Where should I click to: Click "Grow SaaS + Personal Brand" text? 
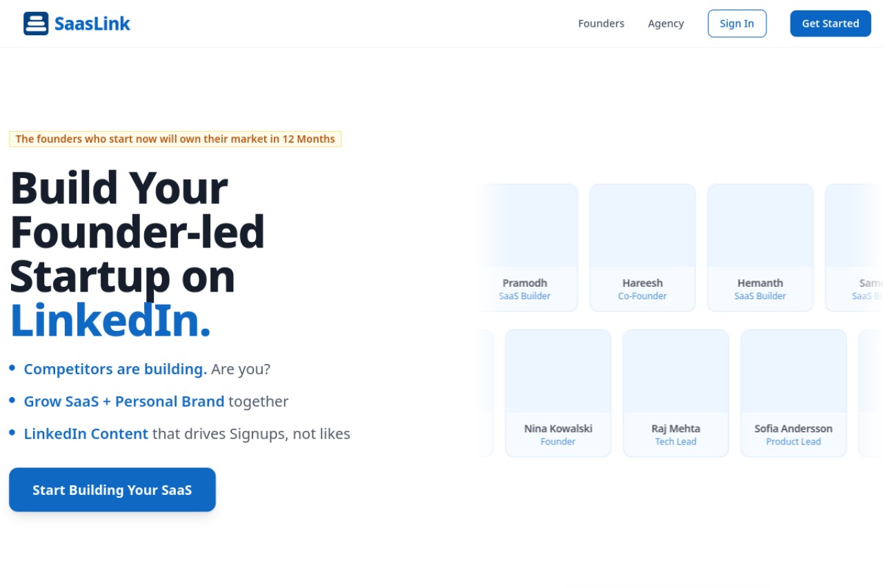(x=124, y=401)
